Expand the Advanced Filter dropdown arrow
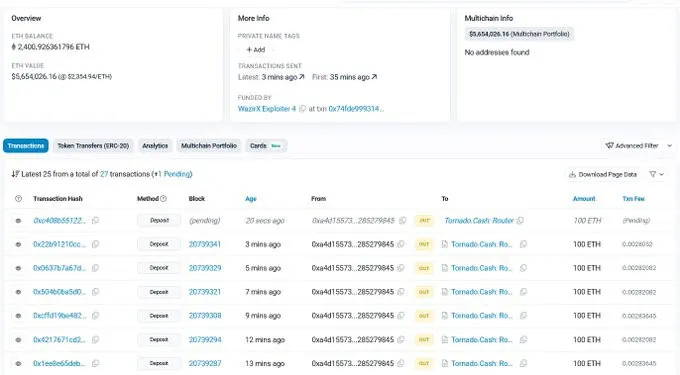Screen dimensions: 680x375 click(x=670, y=146)
